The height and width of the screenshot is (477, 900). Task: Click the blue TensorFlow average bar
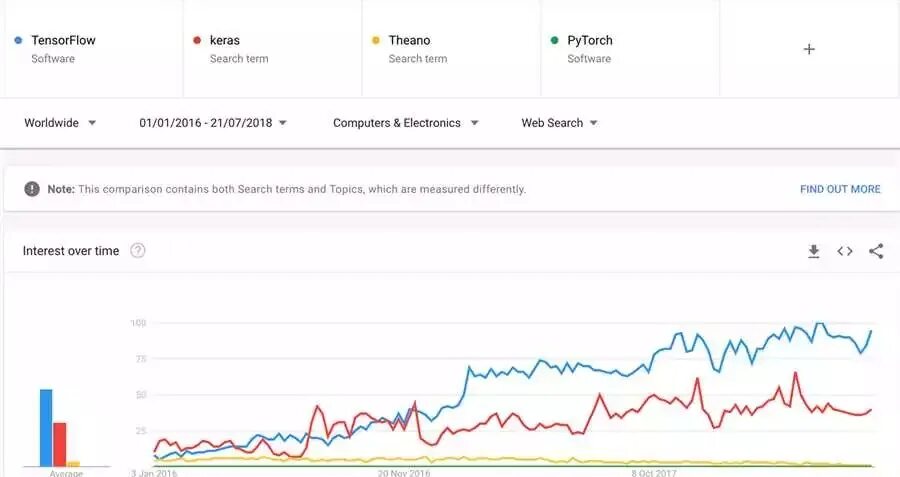pos(46,428)
